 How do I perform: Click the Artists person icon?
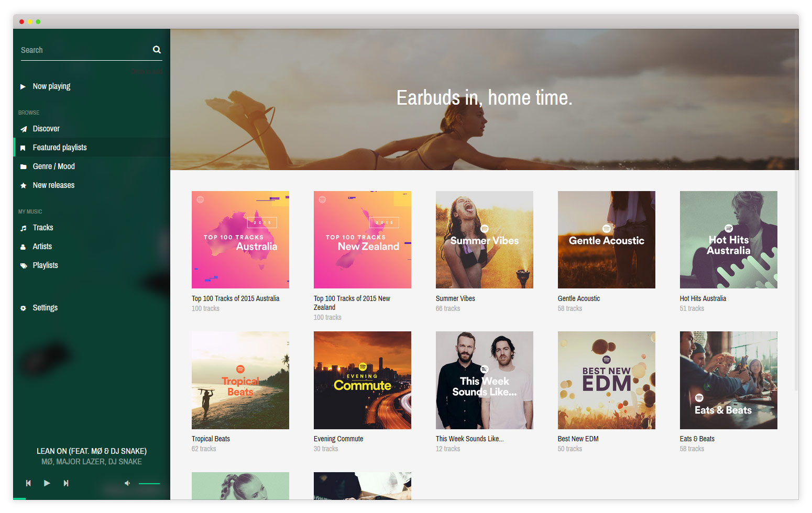tap(23, 247)
